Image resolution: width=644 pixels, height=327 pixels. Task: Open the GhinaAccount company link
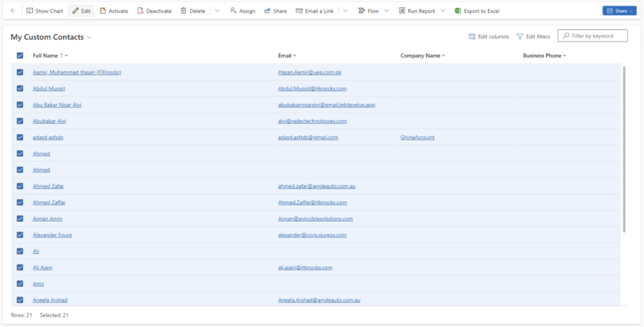417,137
